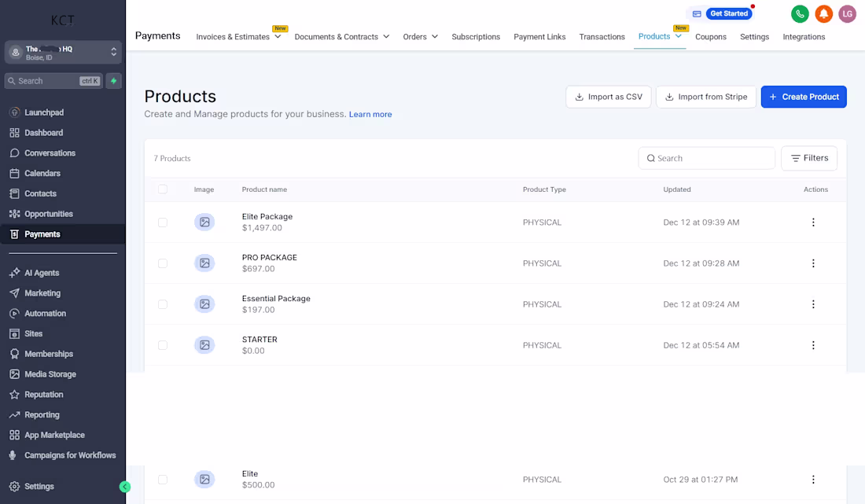Open actions menu for STARTER product

(813, 345)
